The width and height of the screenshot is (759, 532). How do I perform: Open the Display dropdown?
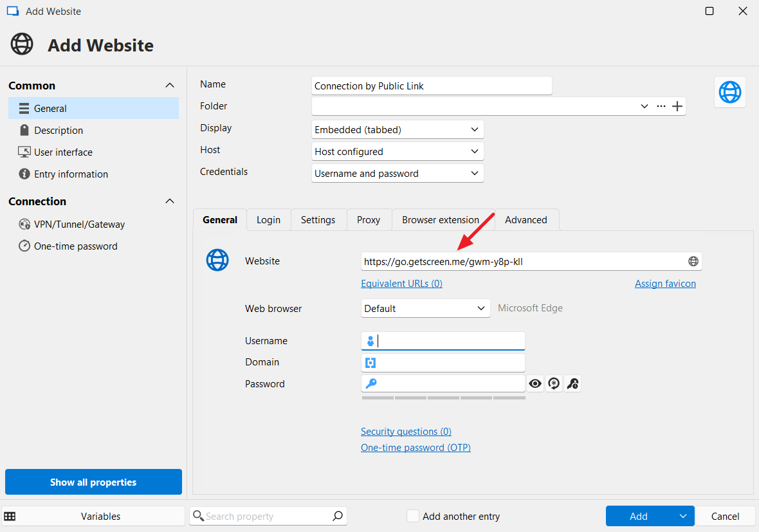(x=398, y=130)
